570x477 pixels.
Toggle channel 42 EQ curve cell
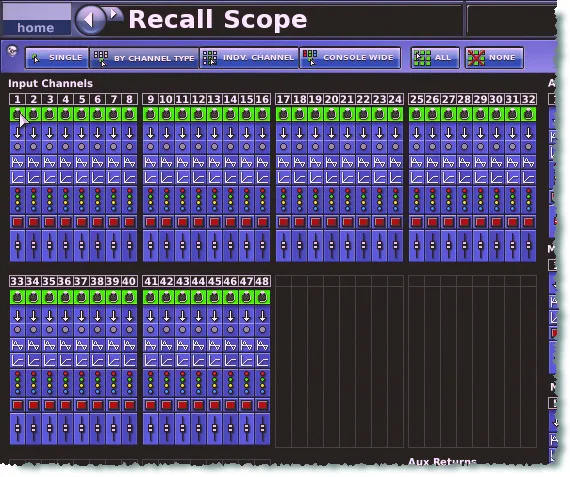166,345
